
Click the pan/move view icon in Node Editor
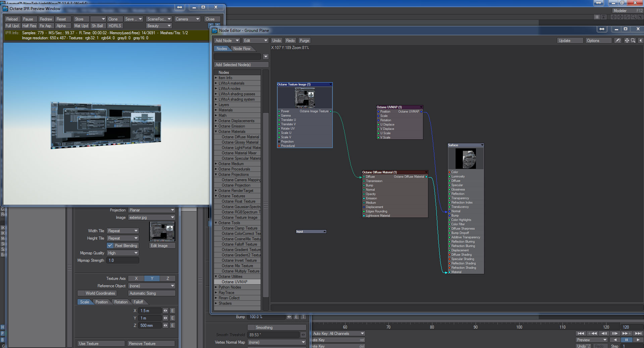627,41
